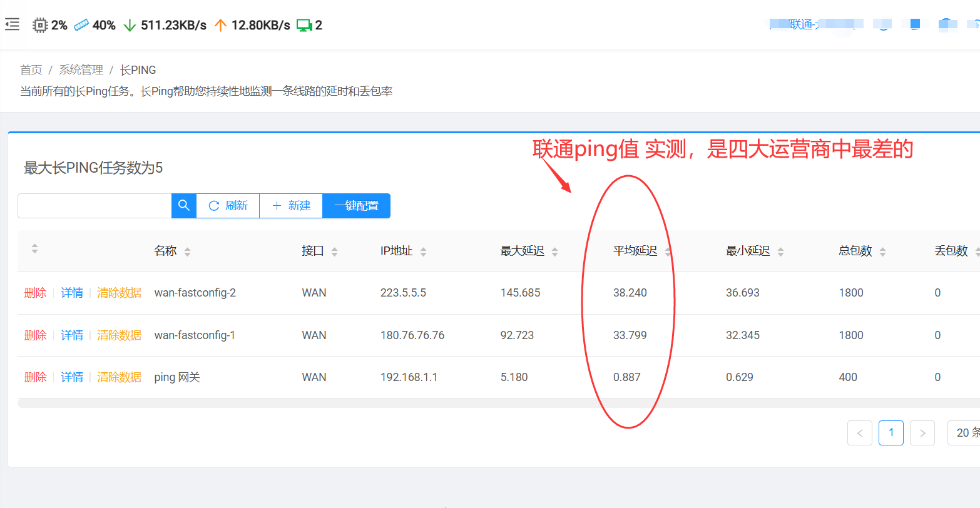This screenshot has height=508, width=980.
Task: Click the 36.693 minimum delay value
Action: tap(743, 293)
